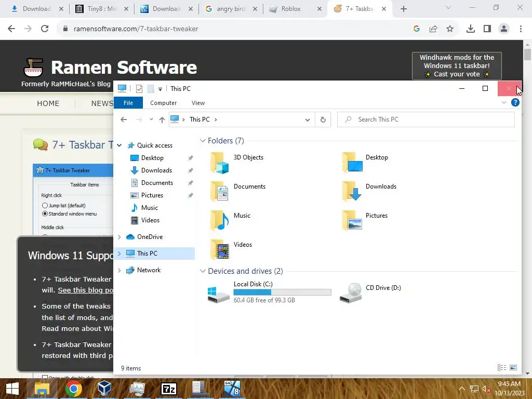This screenshot has height=399, width=532.
Task: Open See this blog post link
Action: [x=86, y=290]
